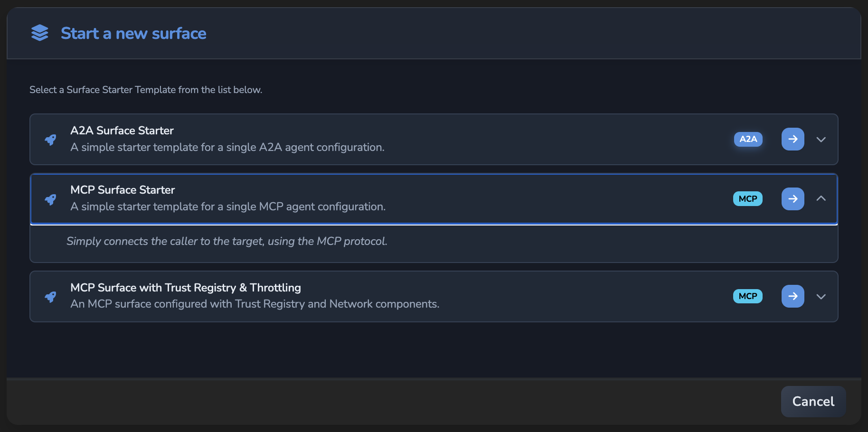Click A2A template description line
Image resolution: width=868 pixels, height=432 pixels.
click(x=227, y=147)
